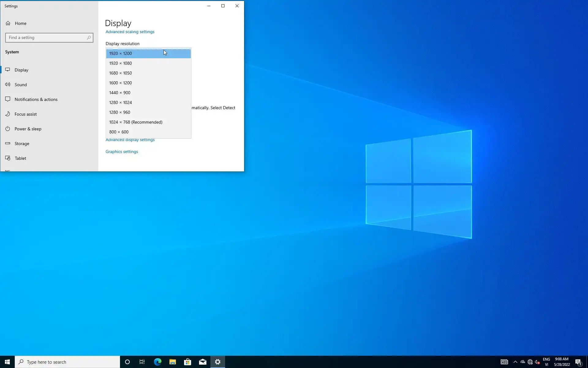Image resolution: width=588 pixels, height=368 pixels.
Task: Open Advanced scaling settings link
Action: click(x=130, y=32)
